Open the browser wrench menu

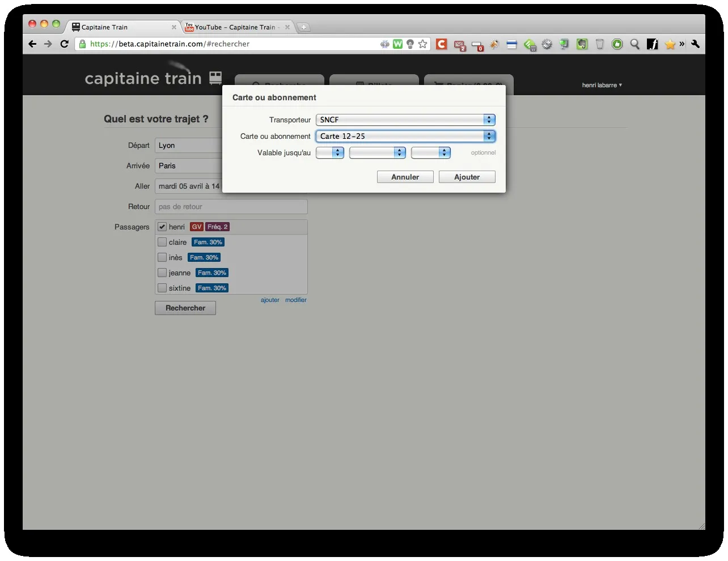coord(696,44)
